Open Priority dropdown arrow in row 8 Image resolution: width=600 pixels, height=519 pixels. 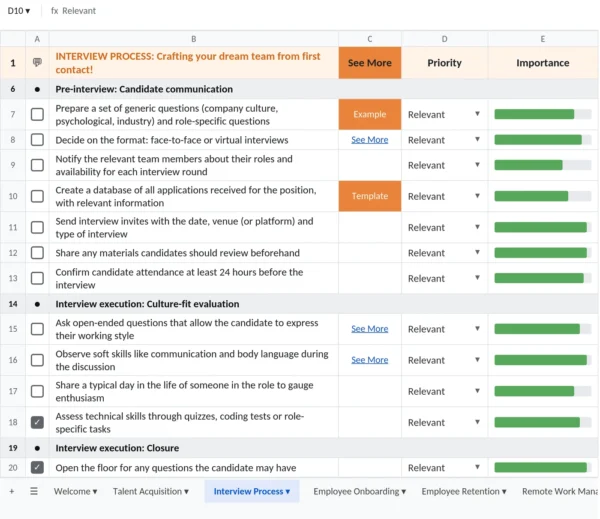coord(477,139)
